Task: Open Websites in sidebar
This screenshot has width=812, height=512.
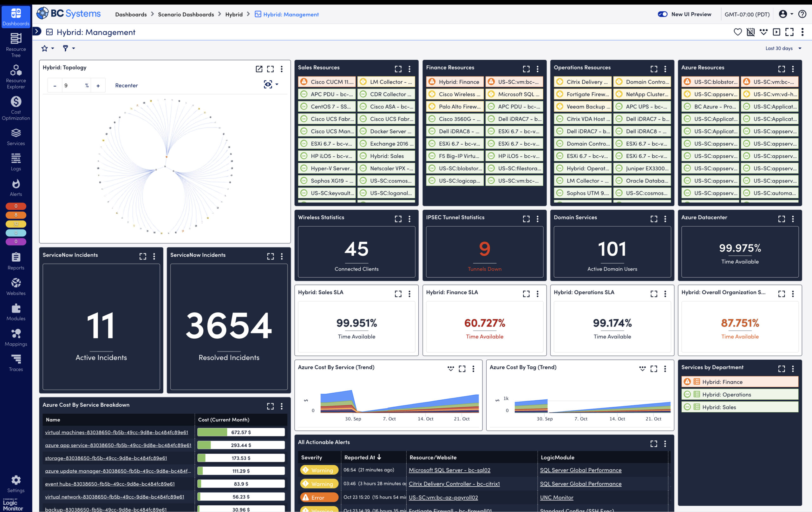Action: click(16, 287)
